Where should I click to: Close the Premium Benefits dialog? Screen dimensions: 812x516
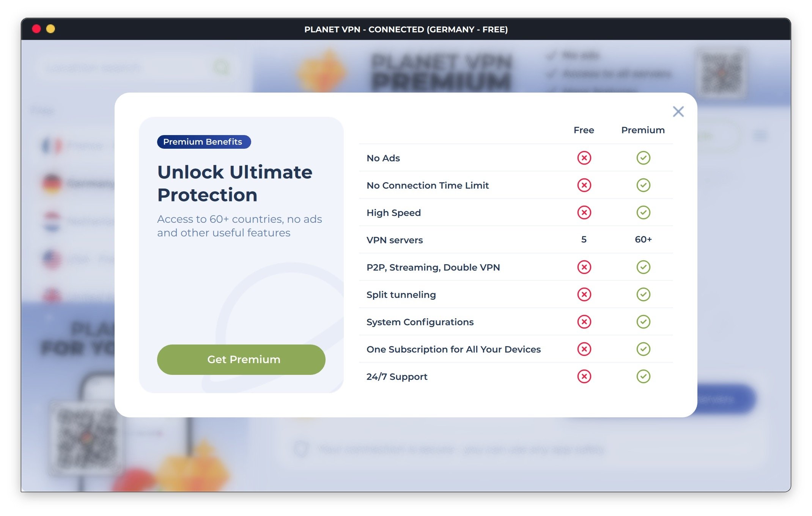coord(678,112)
